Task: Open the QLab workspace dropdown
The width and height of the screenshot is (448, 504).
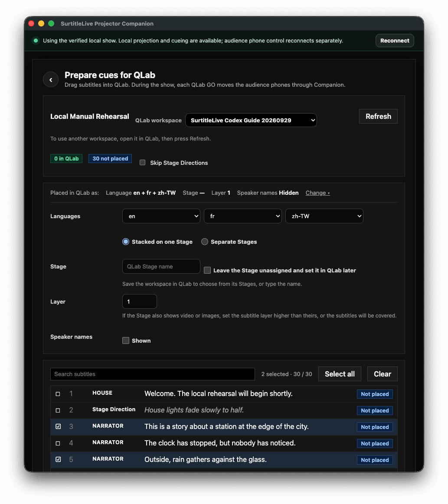Action: [251, 120]
